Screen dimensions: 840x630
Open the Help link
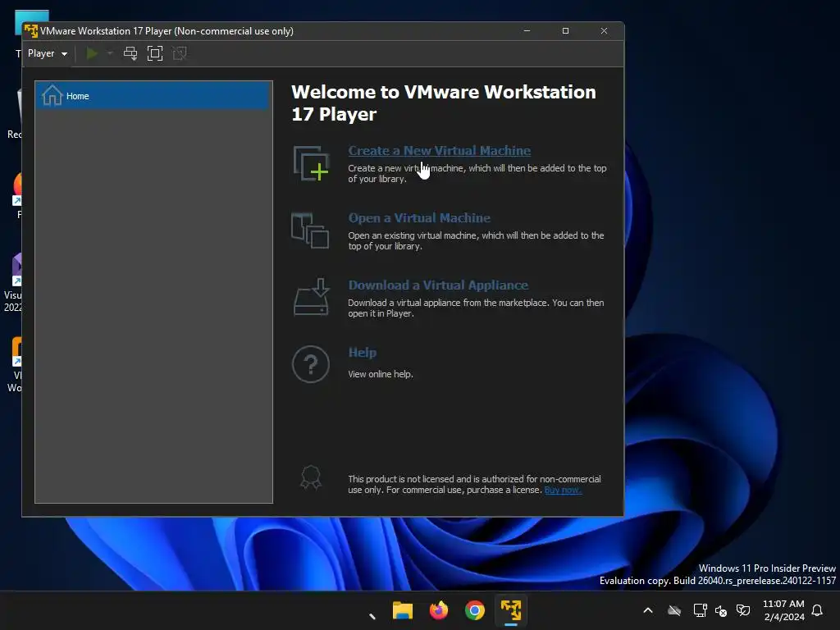pos(362,353)
